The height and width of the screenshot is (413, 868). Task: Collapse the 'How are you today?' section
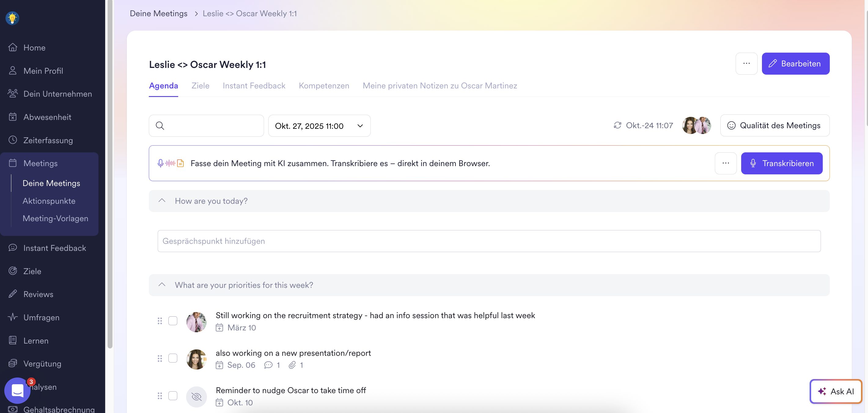pyautogui.click(x=162, y=201)
